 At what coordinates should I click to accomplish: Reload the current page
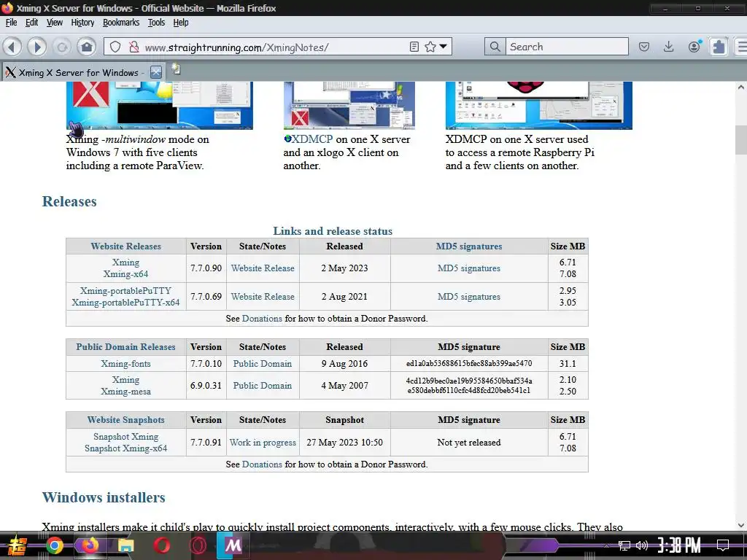tap(62, 47)
